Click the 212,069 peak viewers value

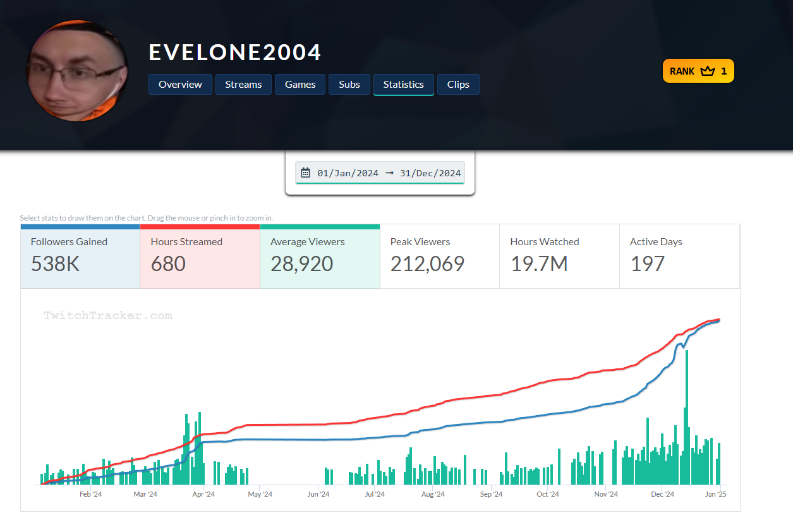point(428,263)
